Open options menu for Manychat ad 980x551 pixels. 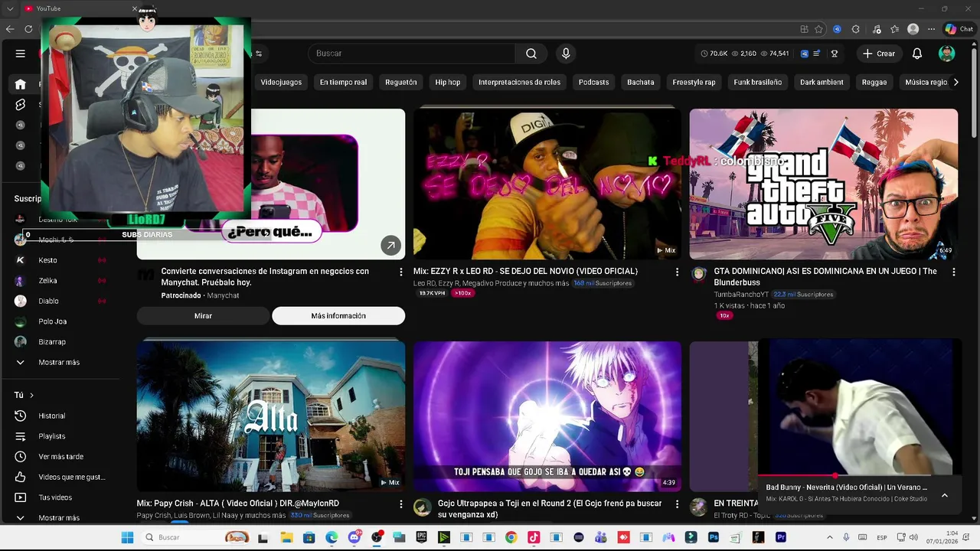click(x=400, y=272)
